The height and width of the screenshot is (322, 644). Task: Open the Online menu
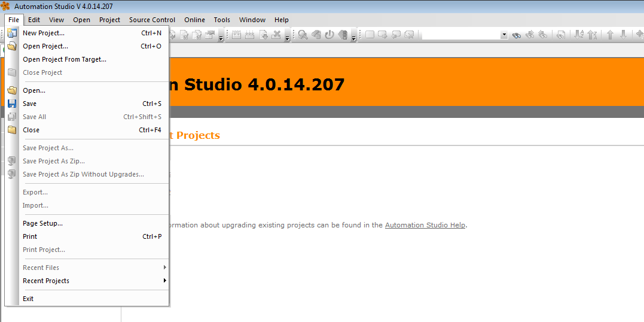[x=195, y=20]
